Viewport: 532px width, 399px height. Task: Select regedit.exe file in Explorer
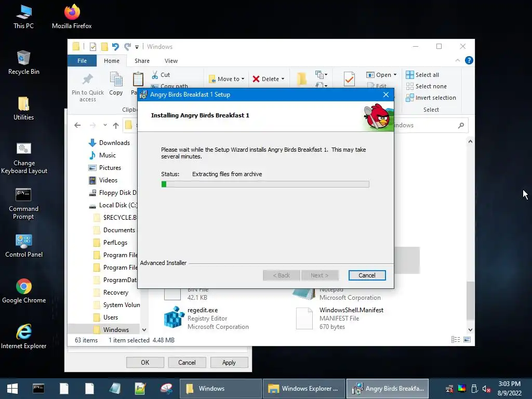point(206,318)
